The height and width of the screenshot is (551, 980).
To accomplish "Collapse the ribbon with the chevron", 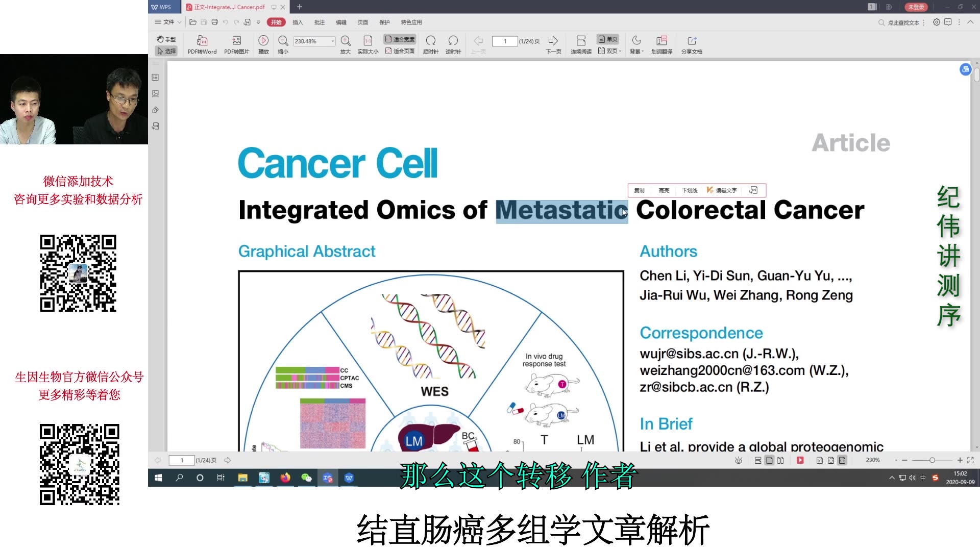I will tap(970, 22).
